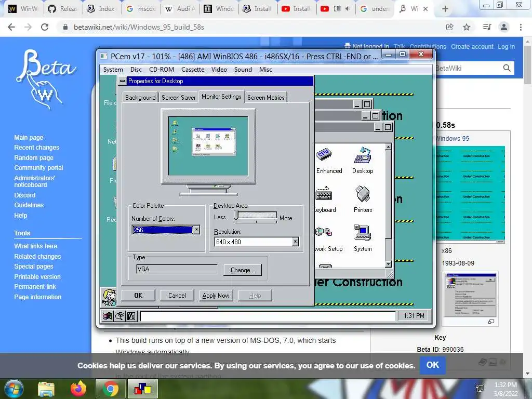Click the PCem taskbar icon
This screenshot has width=532, height=399.
click(x=142, y=389)
